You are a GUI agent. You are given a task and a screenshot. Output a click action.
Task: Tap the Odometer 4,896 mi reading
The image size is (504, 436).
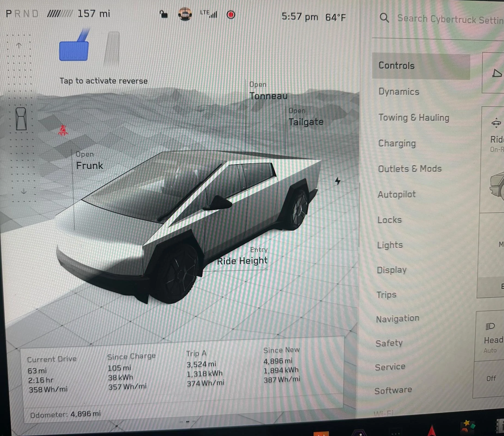[x=65, y=414]
